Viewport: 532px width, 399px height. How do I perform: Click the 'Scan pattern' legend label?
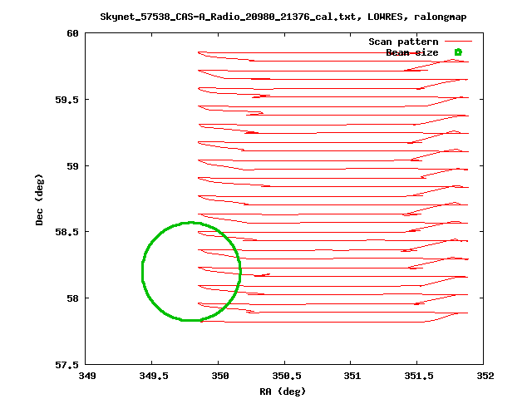coord(403,42)
